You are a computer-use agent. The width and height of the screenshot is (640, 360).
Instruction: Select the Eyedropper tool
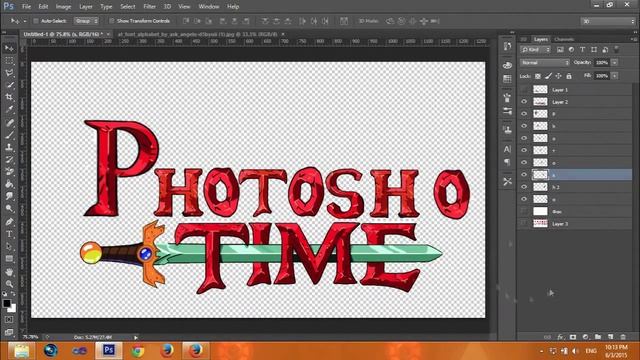tap(9, 109)
